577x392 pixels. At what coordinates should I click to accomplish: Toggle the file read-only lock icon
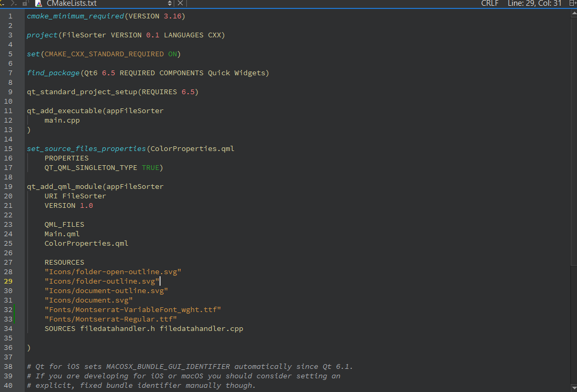pyautogui.click(x=25, y=3)
